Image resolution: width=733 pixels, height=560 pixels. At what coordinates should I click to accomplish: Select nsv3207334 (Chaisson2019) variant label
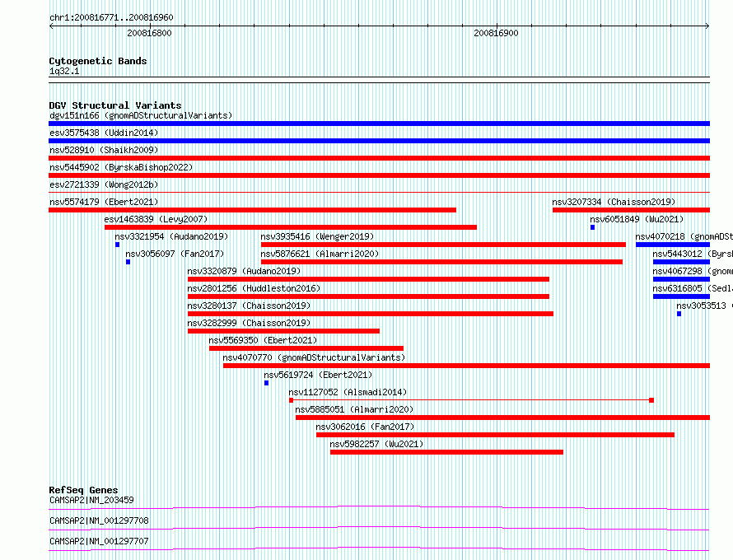(x=614, y=202)
